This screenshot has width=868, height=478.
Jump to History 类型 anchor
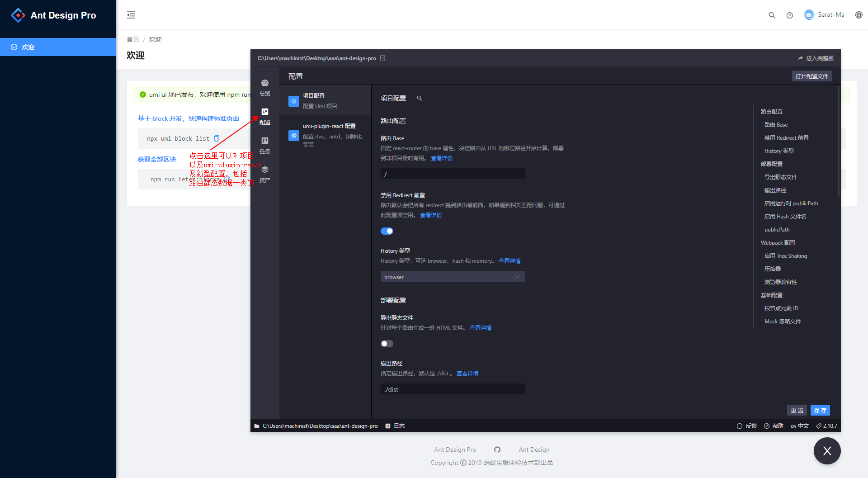click(779, 151)
